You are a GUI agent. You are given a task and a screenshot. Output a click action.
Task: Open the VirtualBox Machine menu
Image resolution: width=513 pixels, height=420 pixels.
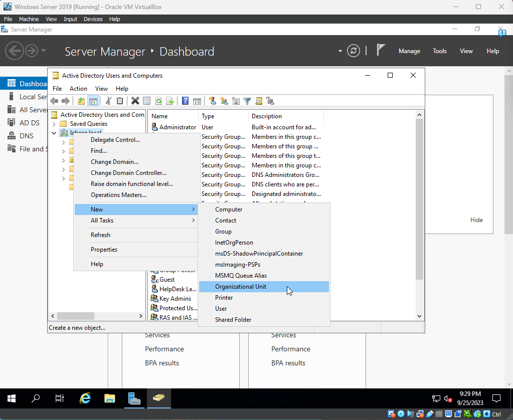click(29, 19)
